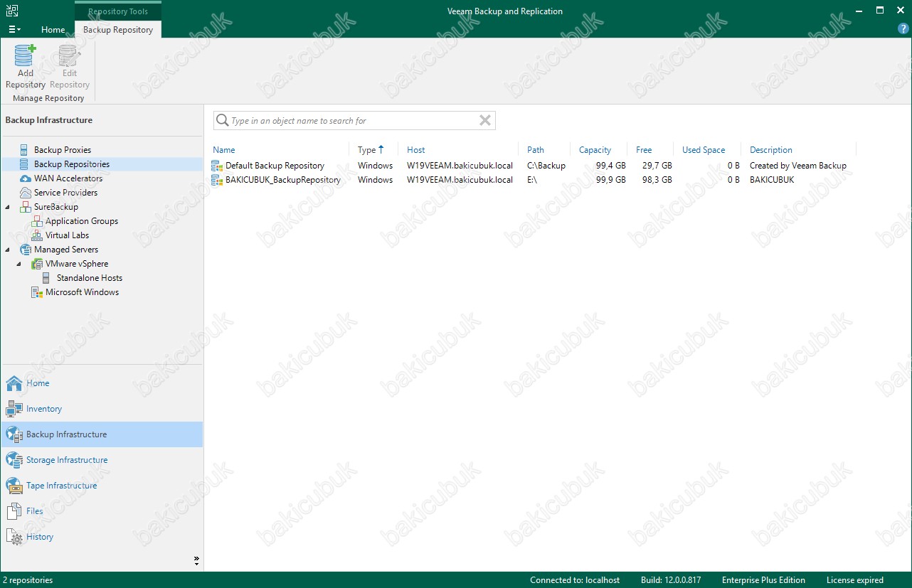Click the Free column header
Viewport: 912px width, 588px height.
pyautogui.click(x=644, y=150)
